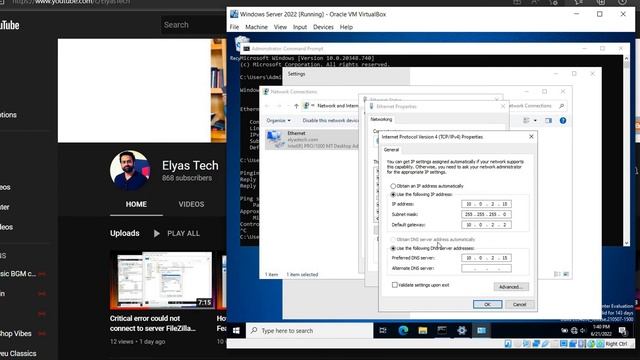640x360 pixels.
Task: Click the network globe tray icon
Action: tap(574, 331)
